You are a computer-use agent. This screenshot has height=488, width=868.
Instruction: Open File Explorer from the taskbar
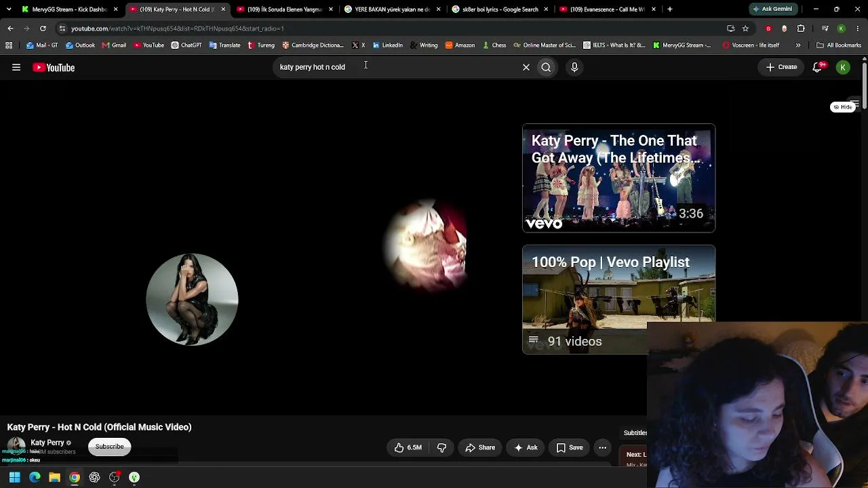coord(54,477)
